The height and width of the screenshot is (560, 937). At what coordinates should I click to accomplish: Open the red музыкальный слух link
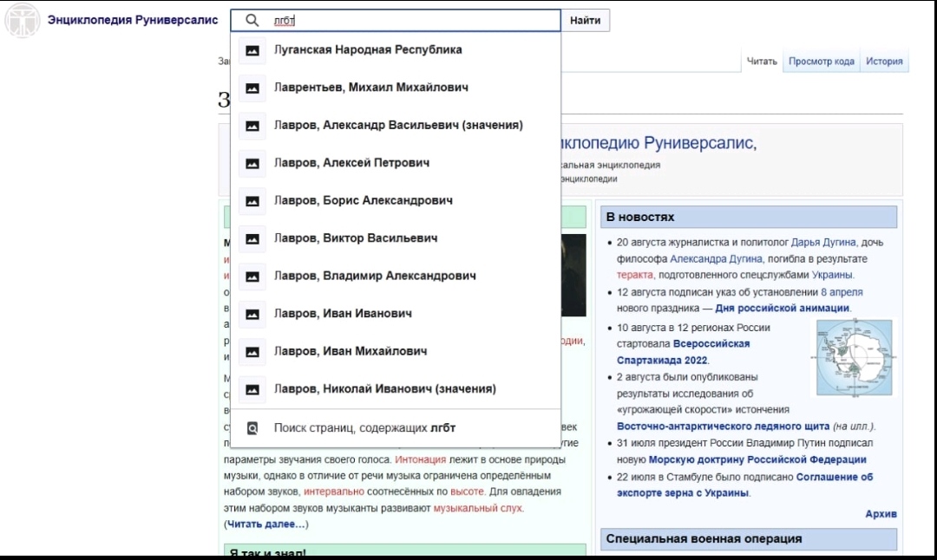[477, 508]
